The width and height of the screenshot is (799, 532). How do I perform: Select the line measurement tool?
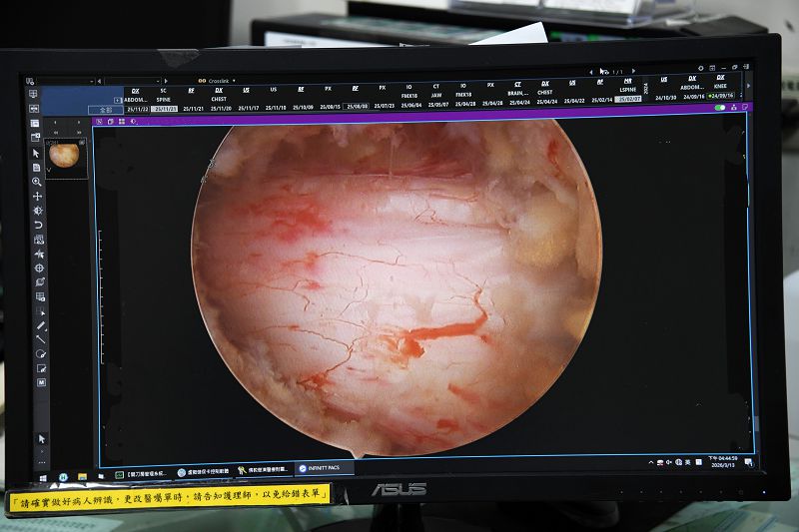coord(40,339)
